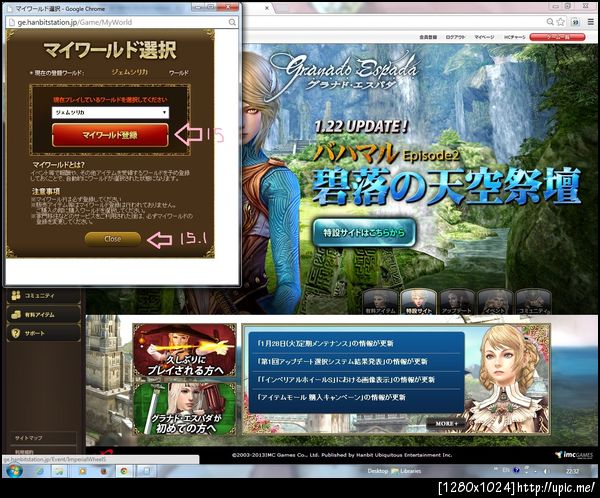Open the 1月28日 定期メンテナンス news item
600x498 pixels.
coord(326,343)
